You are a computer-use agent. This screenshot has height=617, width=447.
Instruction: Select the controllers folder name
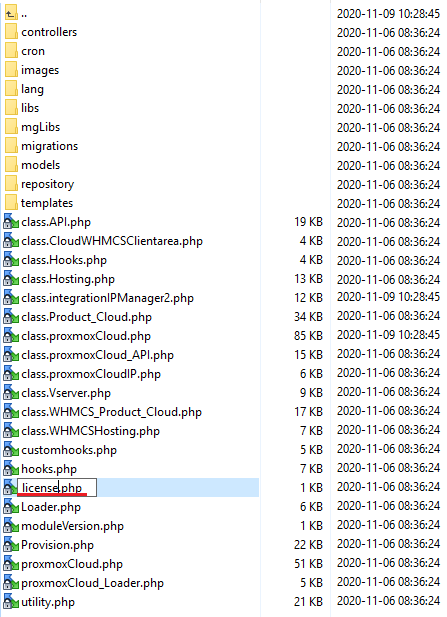[x=49, y=32]
